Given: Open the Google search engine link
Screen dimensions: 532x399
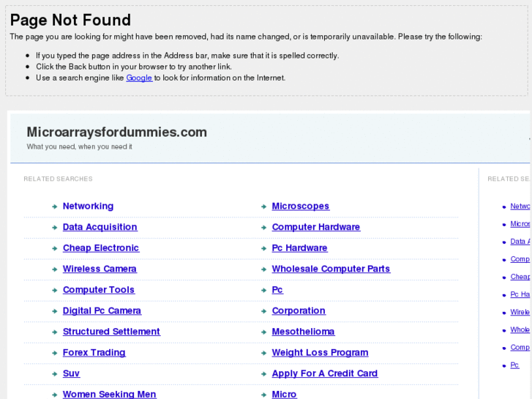Looking at the screenshot, I should click(139, 78).
